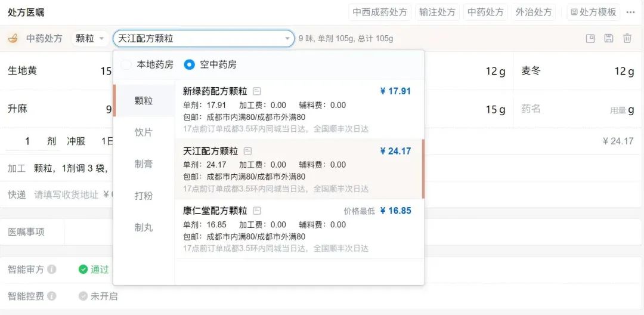The image size is (644, 315).
Task: Click the prescription layout window icon
Action: (590, 39)
